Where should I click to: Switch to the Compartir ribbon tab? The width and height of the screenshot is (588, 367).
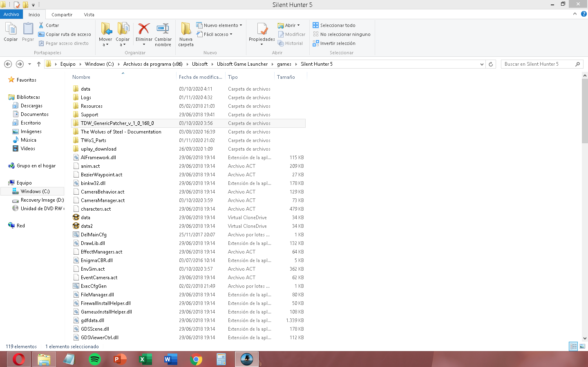pyautogui.click(x=62, y=15)
